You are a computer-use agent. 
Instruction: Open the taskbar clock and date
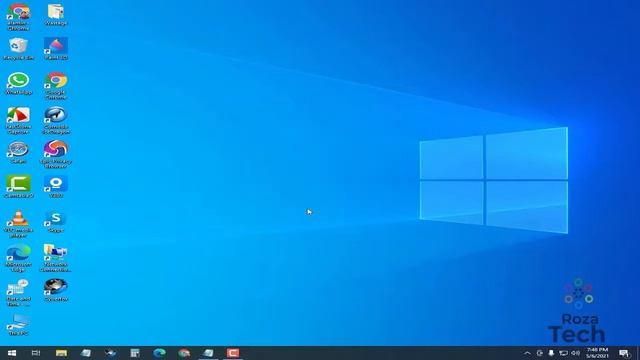[597, 353]
